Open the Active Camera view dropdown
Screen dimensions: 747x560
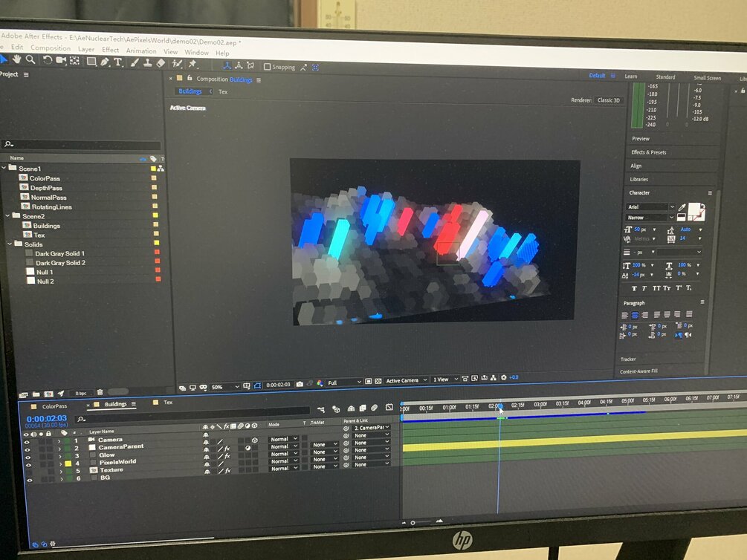coord(406,380)
